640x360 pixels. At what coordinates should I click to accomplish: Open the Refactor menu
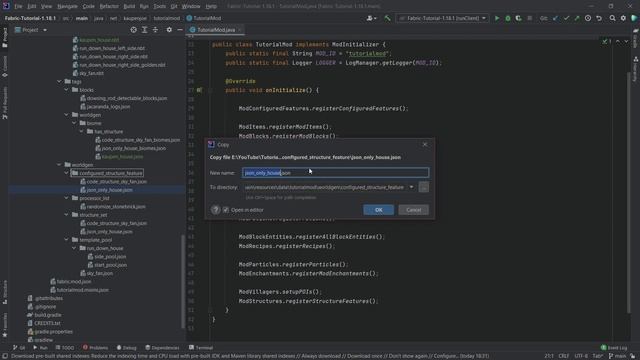point(109,6)
